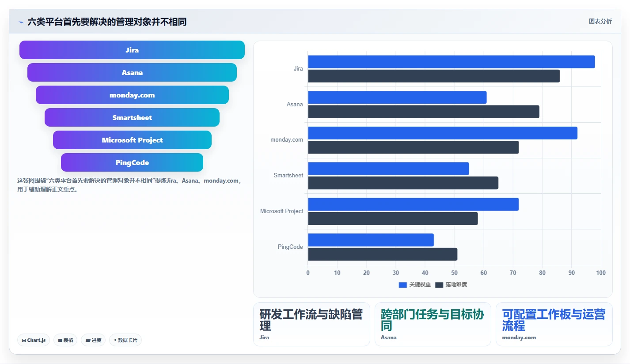The height and width of the screenshot is (364, 630).
Task: Click the heading 六类平台首先要解决的管理对象并不相同
Action: 107,22
